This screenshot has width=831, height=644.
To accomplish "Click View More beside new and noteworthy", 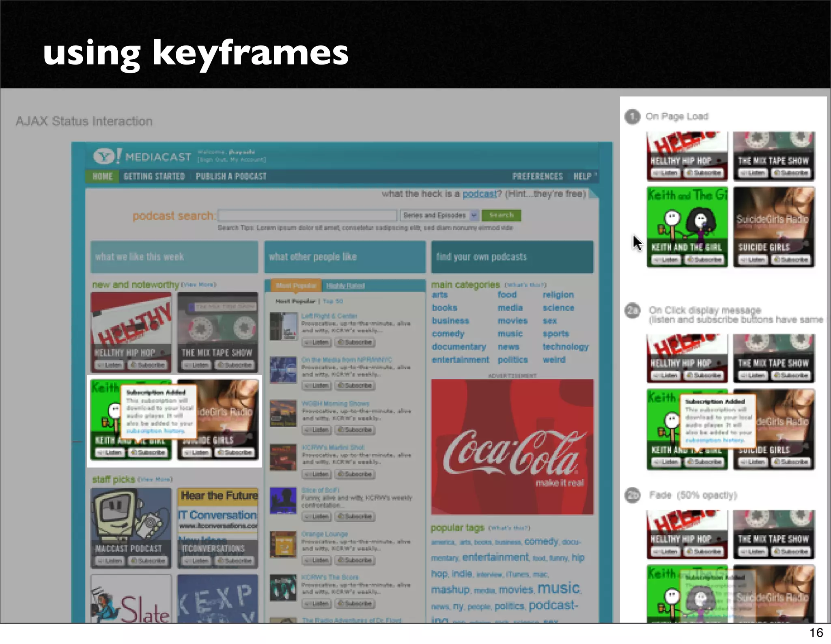I will coord(198,284).
